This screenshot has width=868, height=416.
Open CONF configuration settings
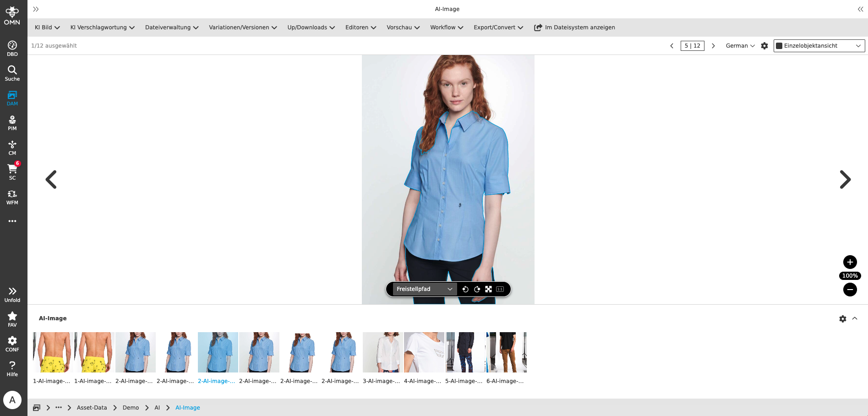12,342
